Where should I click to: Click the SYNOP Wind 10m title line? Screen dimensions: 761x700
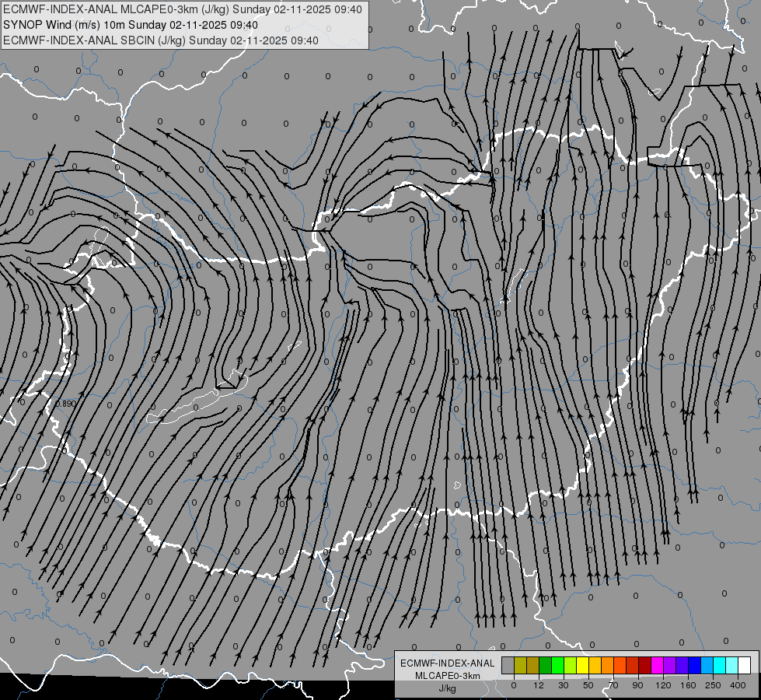point(131,25)
